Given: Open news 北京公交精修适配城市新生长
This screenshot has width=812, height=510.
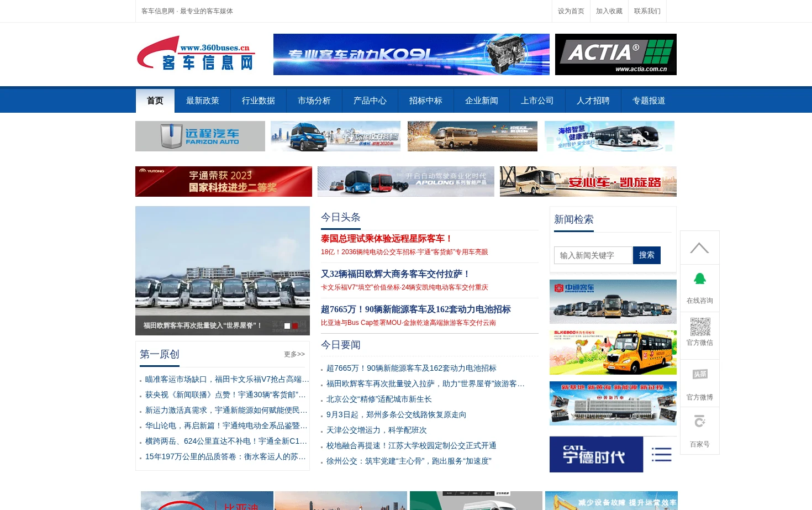Looking at the screenshot, I should coord(379,399).
